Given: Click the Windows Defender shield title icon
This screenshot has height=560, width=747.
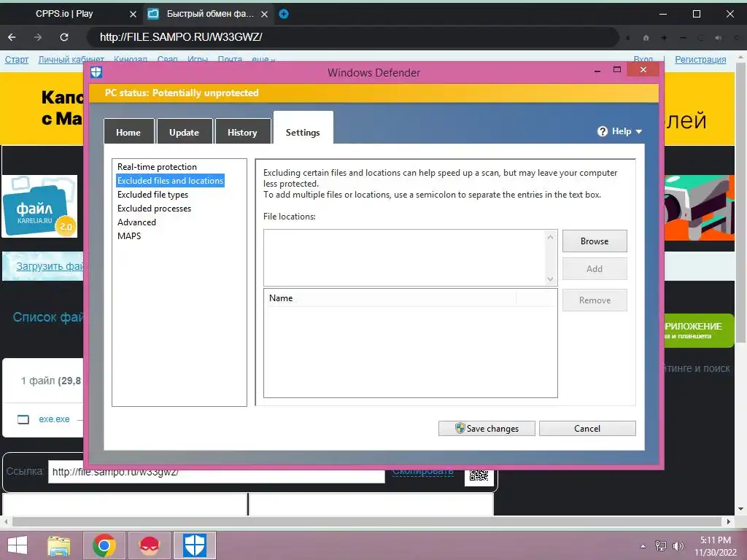Looking at the screenshot, I should (96, 72).
